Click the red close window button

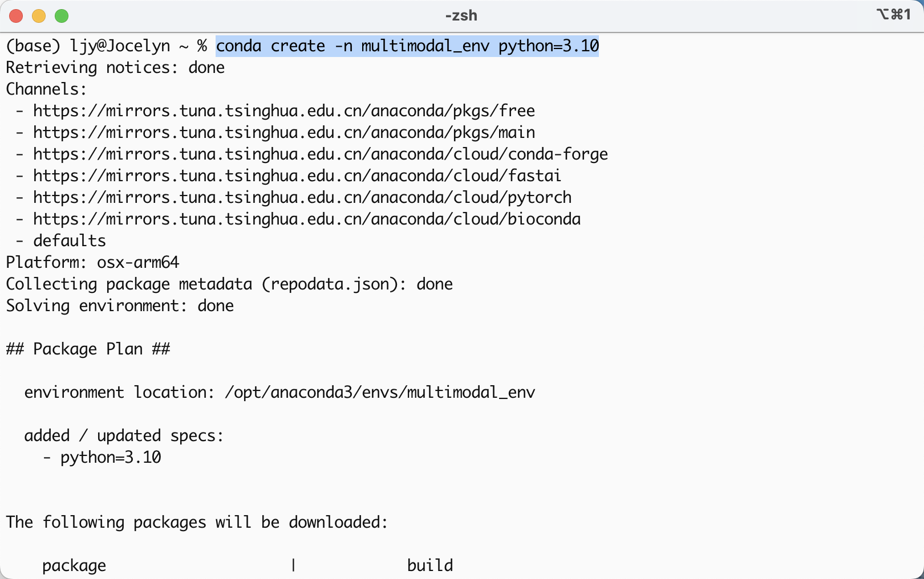point(16,16)
